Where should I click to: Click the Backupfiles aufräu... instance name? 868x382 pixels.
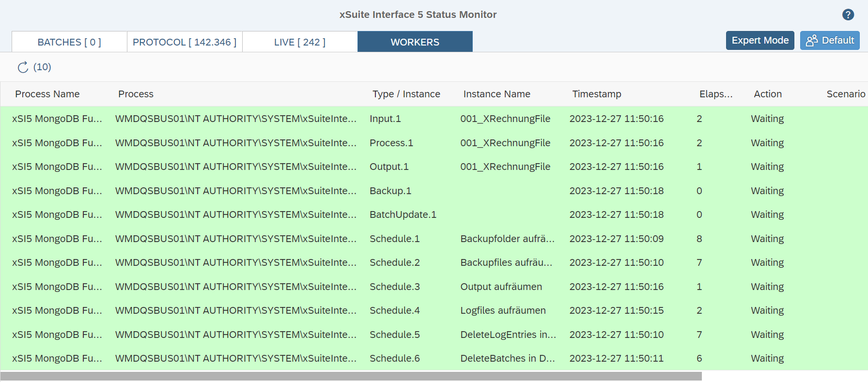click(506, 262)
